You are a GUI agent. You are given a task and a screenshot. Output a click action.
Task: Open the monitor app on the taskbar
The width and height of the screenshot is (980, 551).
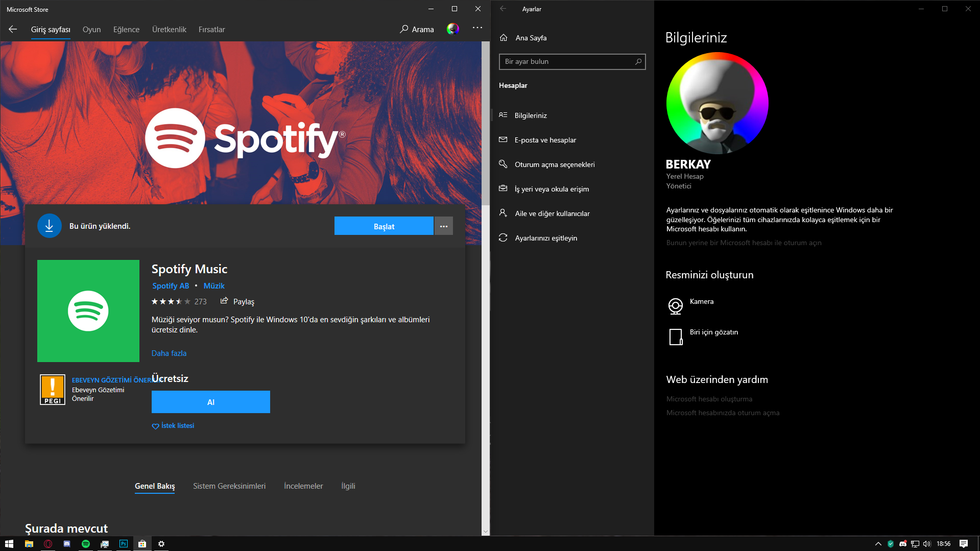[x=105, y=544]
